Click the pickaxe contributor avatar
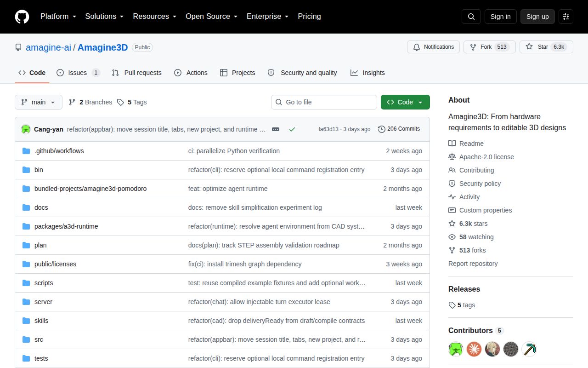Viewport: 588px width, 368px height. (x=529, y=349)
